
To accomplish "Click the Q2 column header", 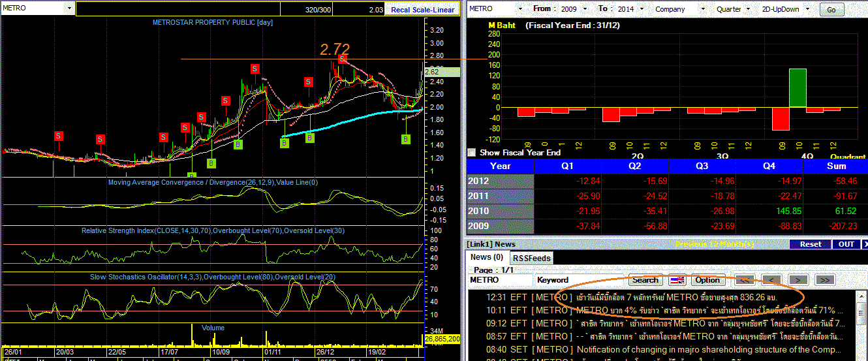I will coord(634,166).
